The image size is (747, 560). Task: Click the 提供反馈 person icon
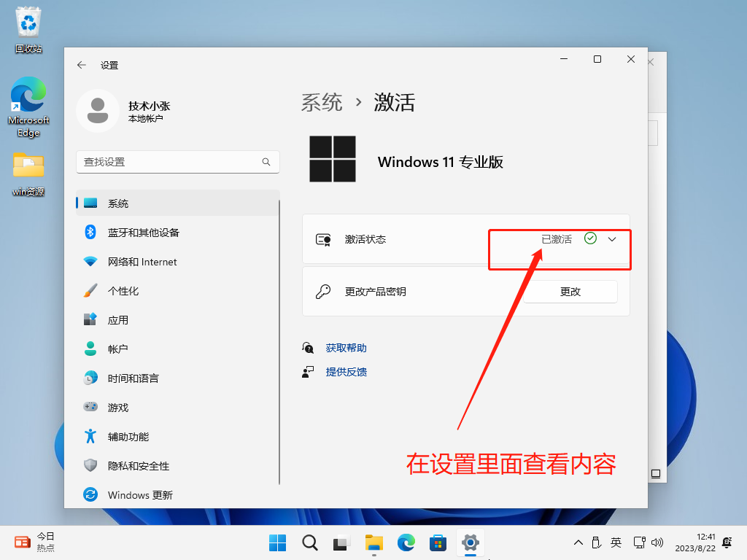point(308,372)
